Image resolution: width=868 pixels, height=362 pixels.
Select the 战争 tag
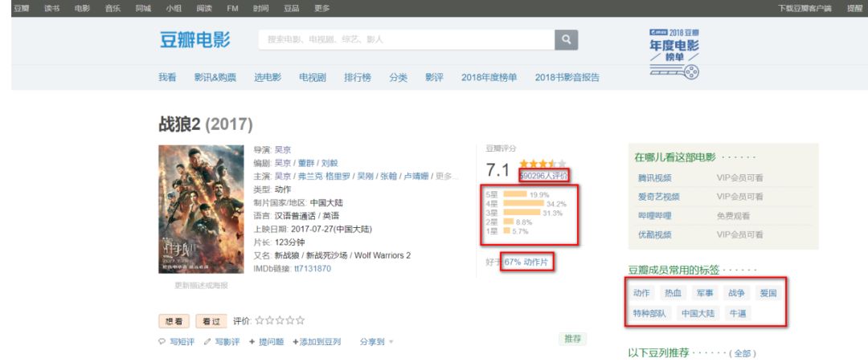point(737,293)
